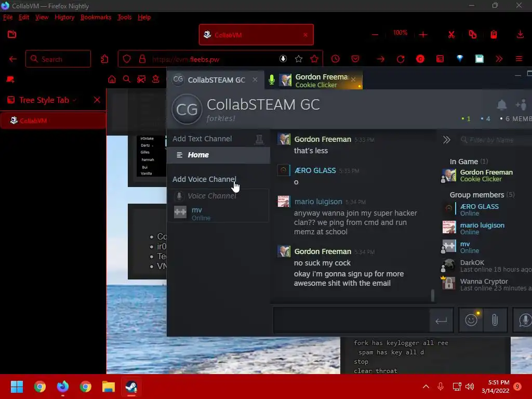Click the Firefox back arrow
Viewport: 532px width, 399px height.
click(x=13, y=59)
